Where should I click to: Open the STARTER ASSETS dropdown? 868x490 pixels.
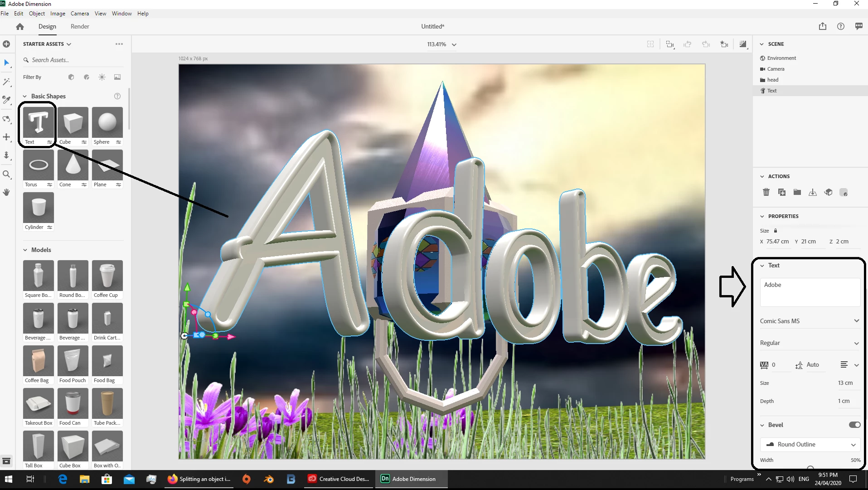[x=47, y=44]
